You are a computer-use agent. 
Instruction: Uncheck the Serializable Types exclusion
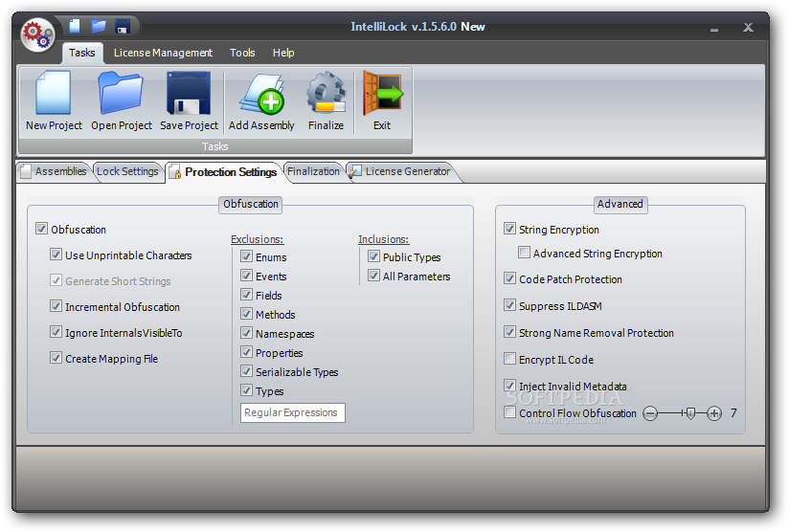tap(247, 371)
